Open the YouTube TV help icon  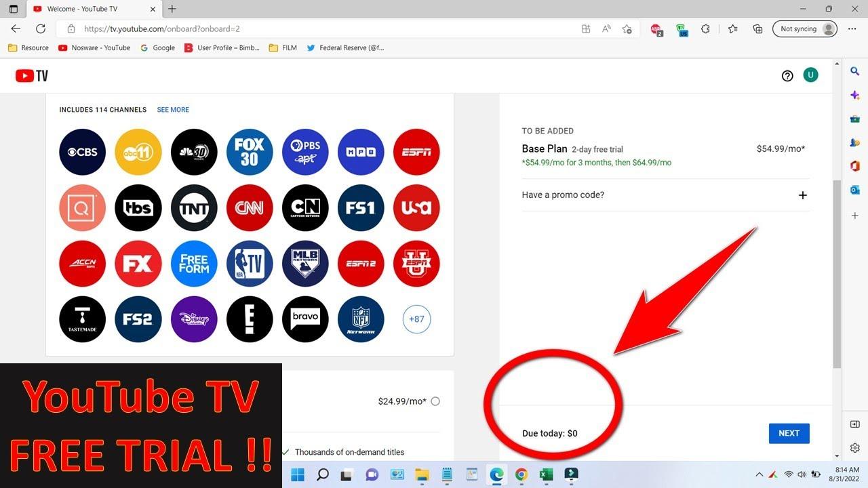coord(787,76)
